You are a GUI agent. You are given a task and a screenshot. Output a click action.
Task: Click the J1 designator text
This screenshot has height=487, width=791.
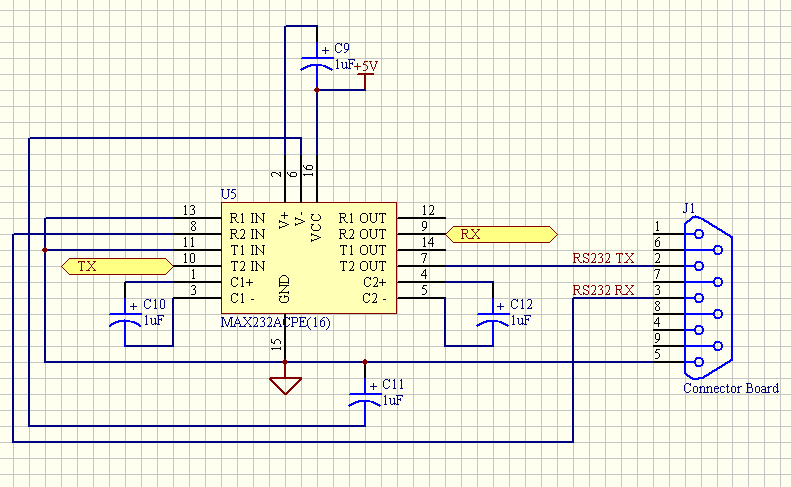click(x=688, y=208)
